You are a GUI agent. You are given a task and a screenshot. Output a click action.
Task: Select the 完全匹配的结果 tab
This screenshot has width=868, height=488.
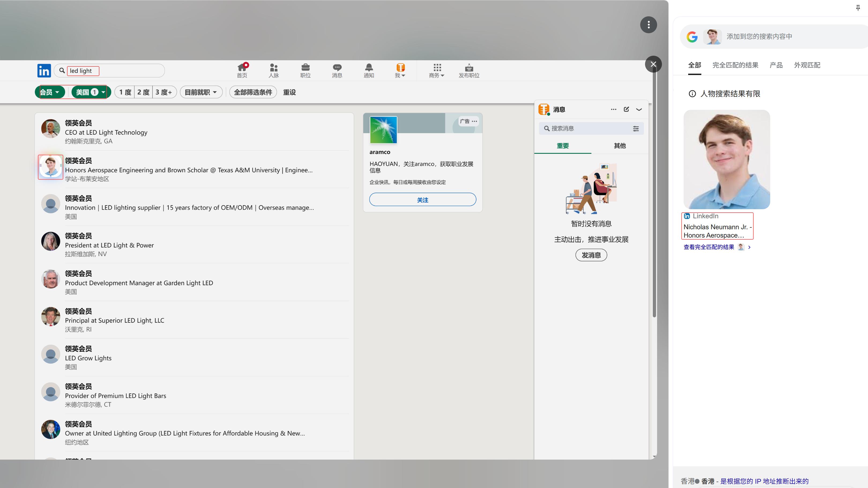[735, 65]
